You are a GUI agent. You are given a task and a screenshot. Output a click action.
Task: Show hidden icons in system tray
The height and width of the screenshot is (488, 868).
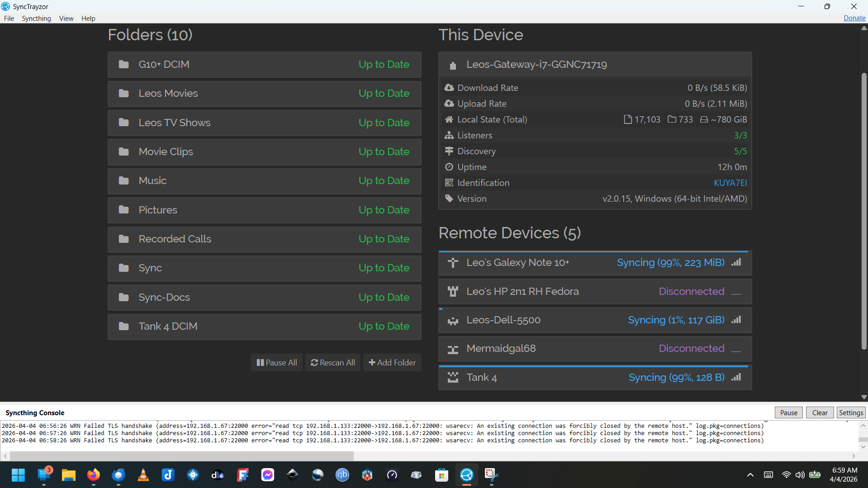pyautogui.click(x=750, y=475)
